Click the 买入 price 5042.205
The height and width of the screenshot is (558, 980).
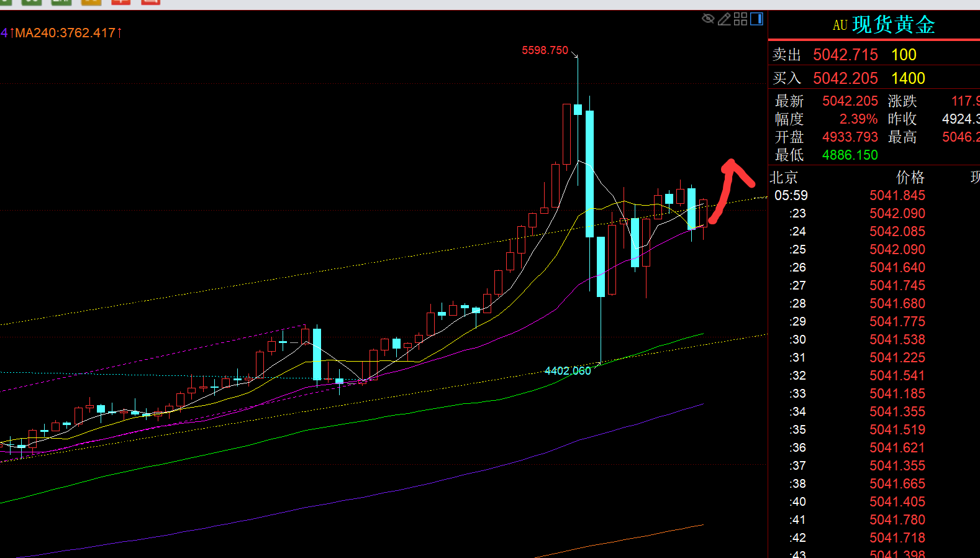coord(845,78)
